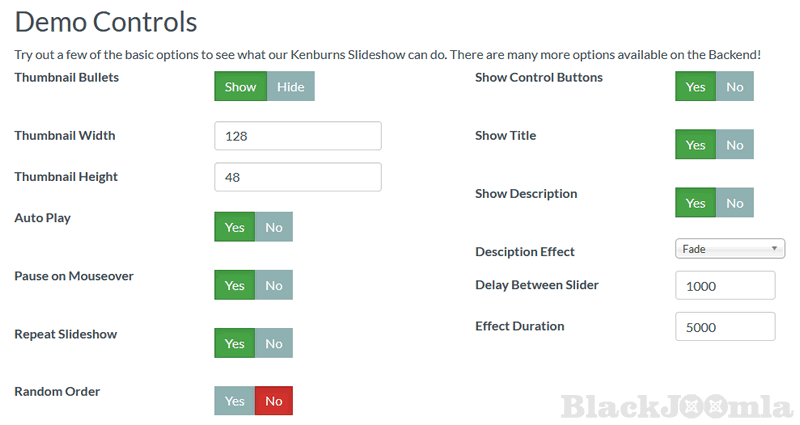Select Hide for Thumbnail Bullets
Image resolution: width=800 pixels, height=425 pixels.
point(291,87)
